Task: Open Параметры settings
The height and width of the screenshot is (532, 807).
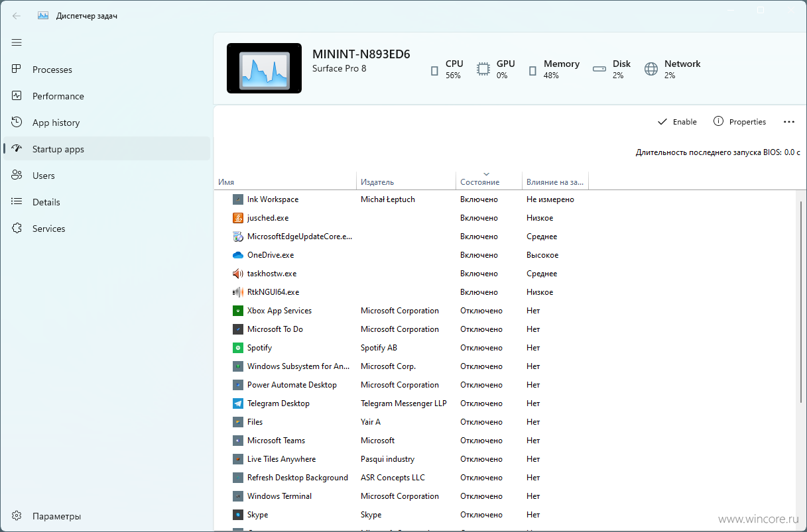Action: coord(107,516)
